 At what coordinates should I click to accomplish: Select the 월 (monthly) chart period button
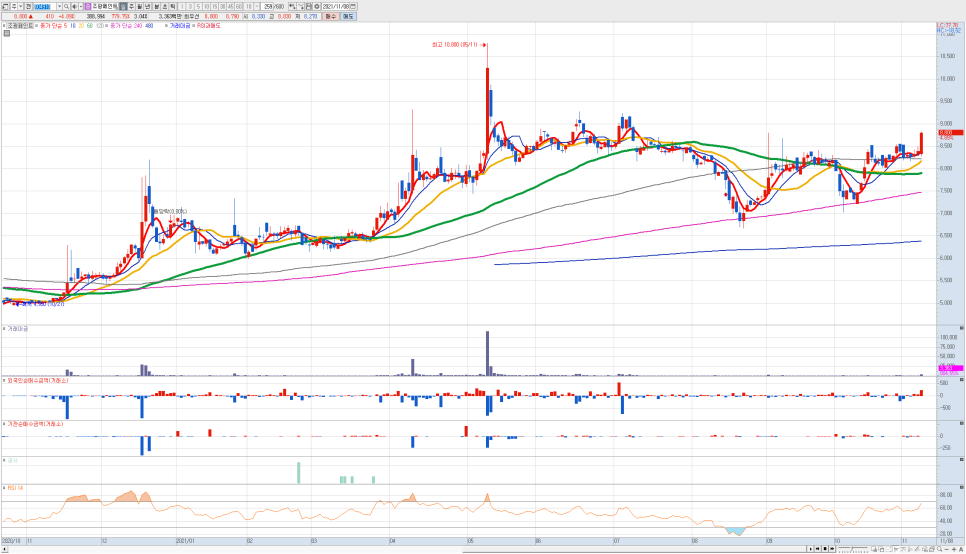139,6
